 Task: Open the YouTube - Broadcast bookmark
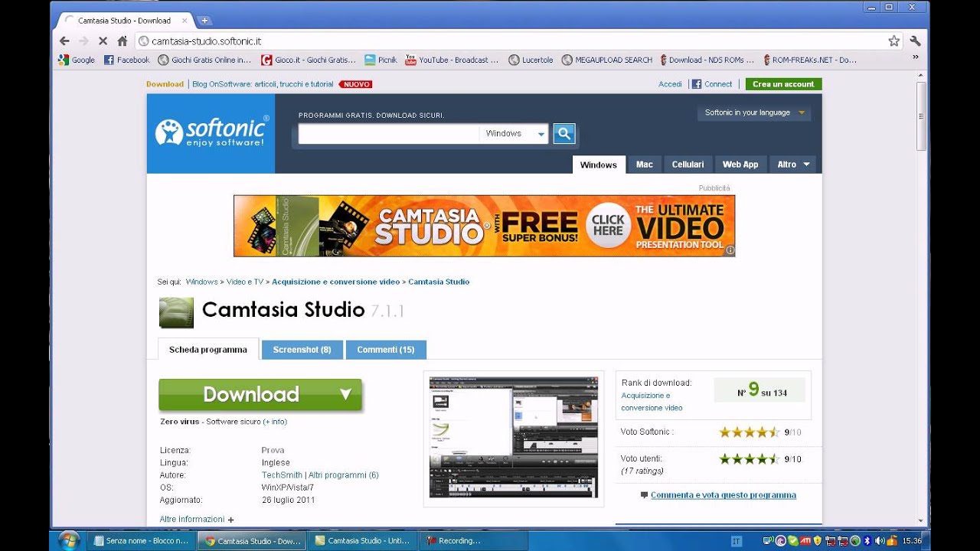(452, 60)
